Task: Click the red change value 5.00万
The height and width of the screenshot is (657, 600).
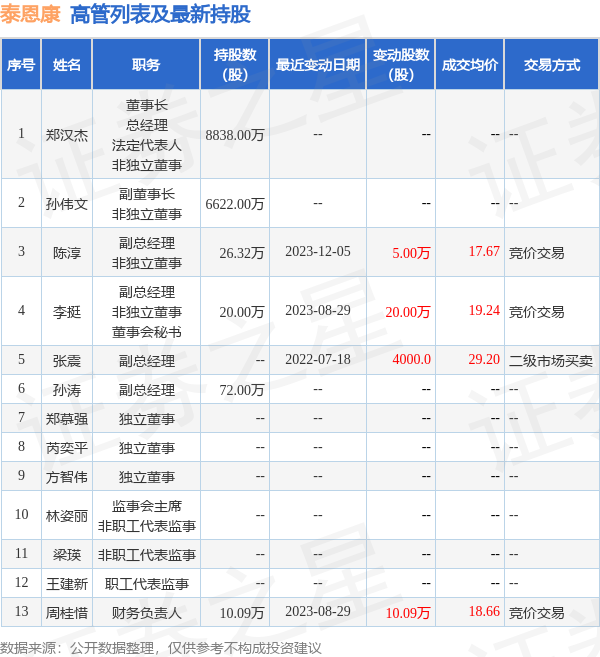Action: pyautogui.click(x=411, y=253)
